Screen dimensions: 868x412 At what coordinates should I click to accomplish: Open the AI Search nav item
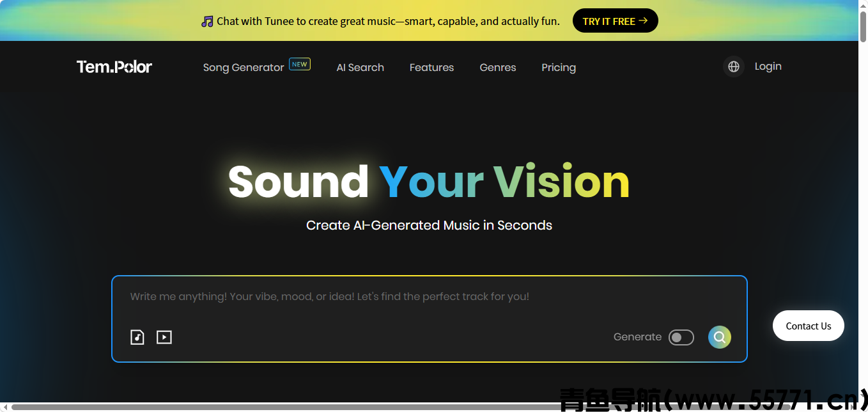pyautogui.click(x=360, y=67)
